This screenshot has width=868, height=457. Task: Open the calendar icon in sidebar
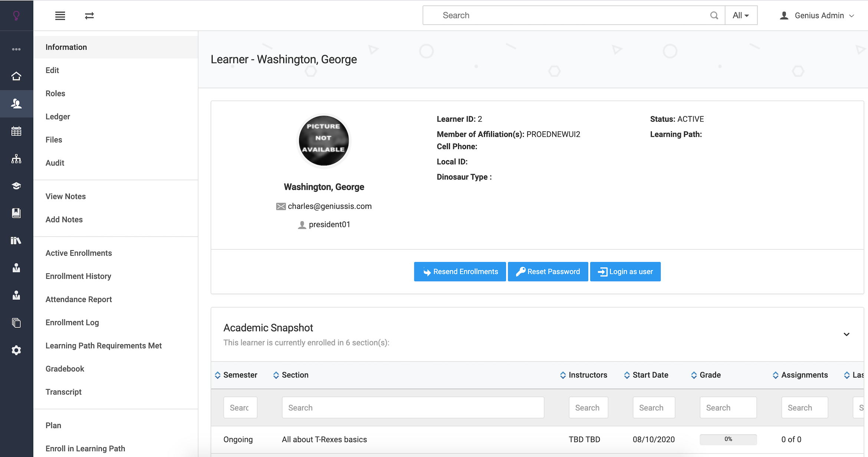pyautogui.click(x=16, y=131)
